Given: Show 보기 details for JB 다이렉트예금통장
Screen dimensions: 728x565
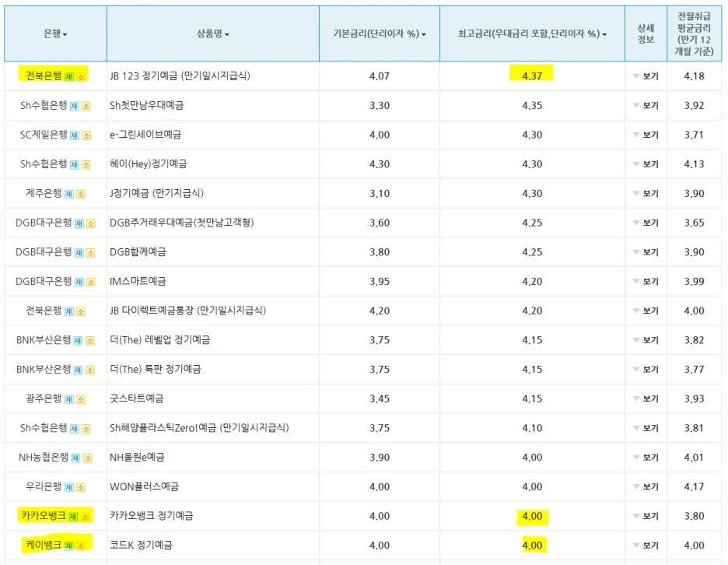Looking at the screenshot, I should tap(646, 311).
